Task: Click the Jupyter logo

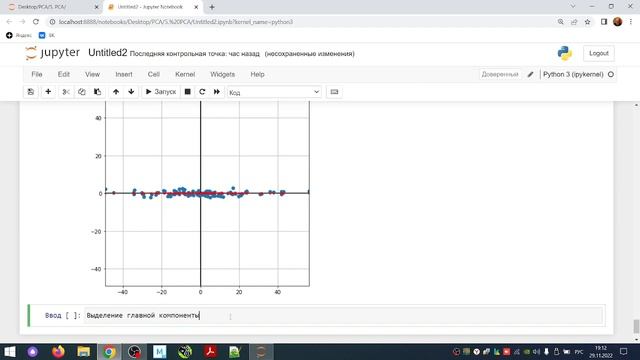Action: [x=52, y=53]
